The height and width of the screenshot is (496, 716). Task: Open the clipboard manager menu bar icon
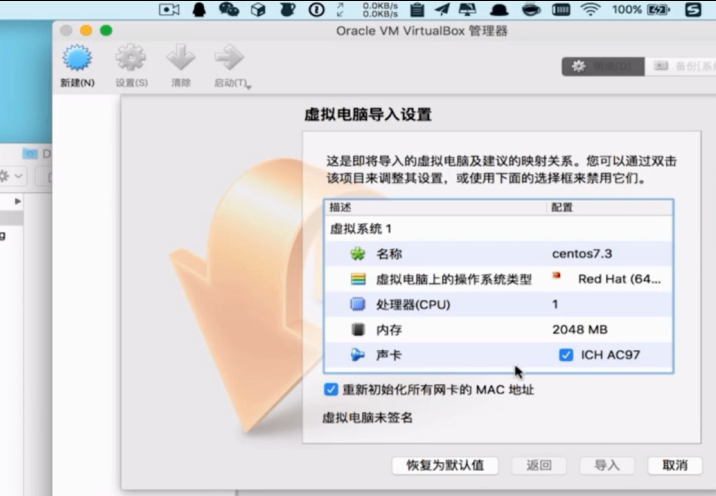(x=417, y=10)
